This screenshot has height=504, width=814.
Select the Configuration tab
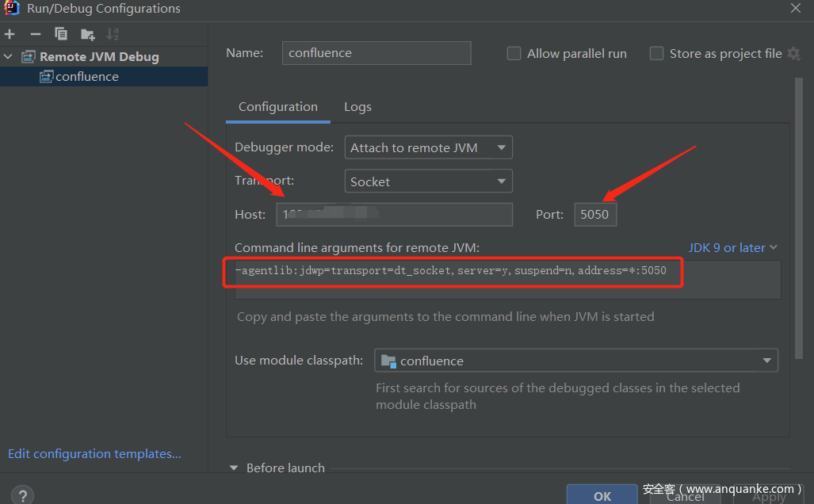tap(277, 107)
